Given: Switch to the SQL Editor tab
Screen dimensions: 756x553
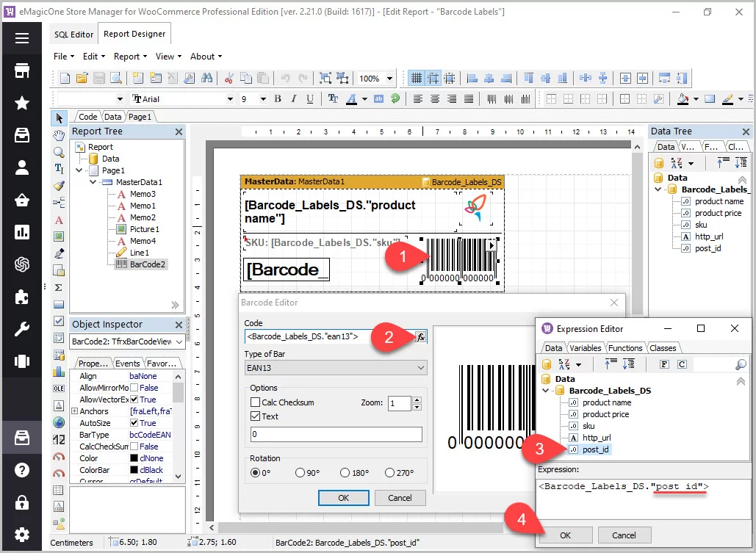Looking at the screenshot, I should (x=74, y=35).
